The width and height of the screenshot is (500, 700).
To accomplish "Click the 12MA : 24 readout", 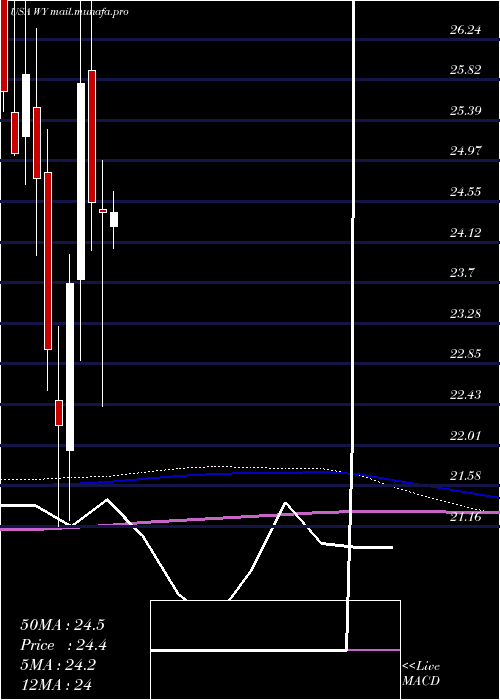I will coord(56,684).
